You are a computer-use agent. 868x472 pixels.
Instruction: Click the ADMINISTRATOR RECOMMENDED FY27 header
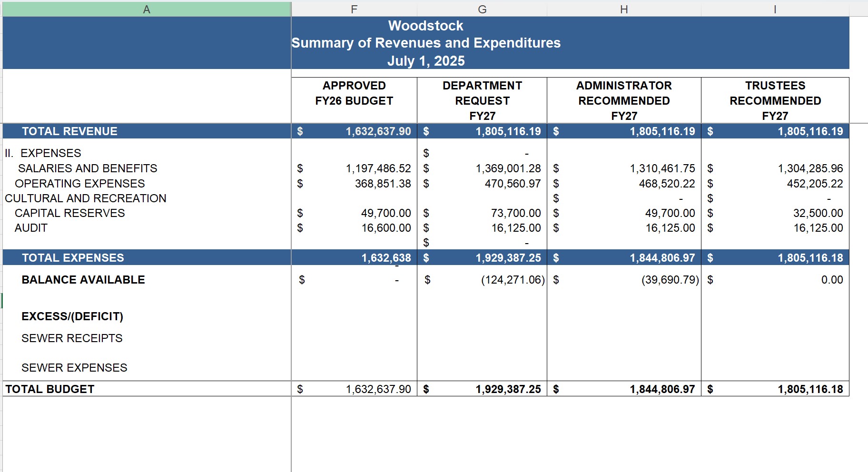click(x=624, y=100)
